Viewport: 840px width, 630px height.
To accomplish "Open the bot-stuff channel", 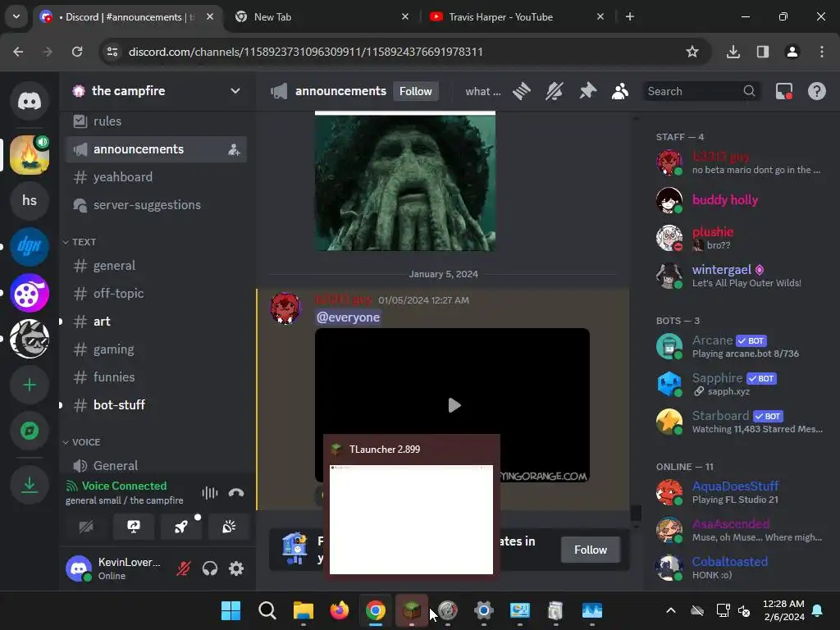I will [157, 405].
